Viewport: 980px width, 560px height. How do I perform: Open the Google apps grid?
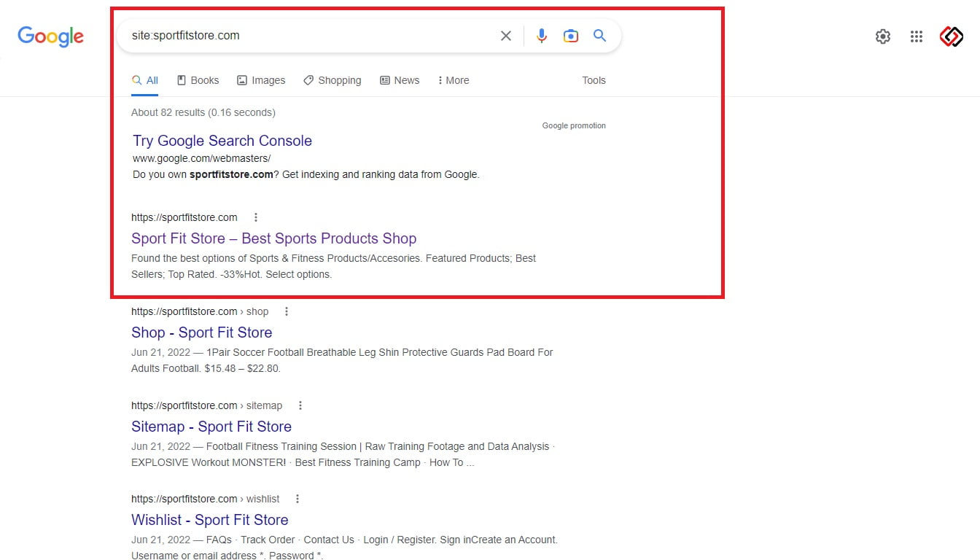click(x=917, y=36)
